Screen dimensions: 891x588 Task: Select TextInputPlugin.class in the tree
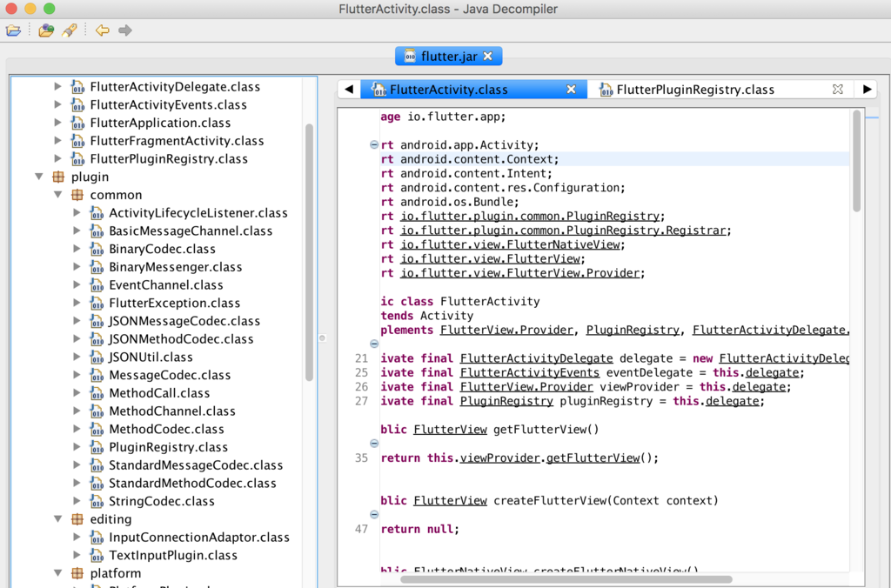pyautogui.click(x=173, y=555)
